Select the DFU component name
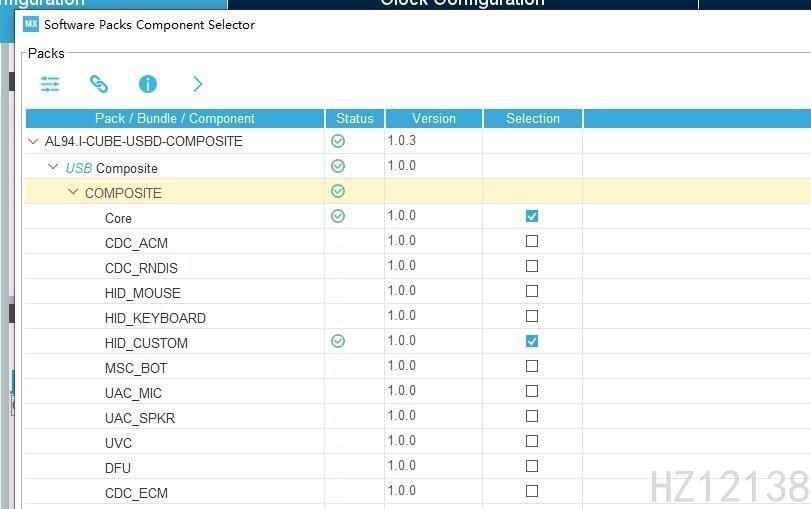This screenshot has height=509, width=811. point(118,468)
